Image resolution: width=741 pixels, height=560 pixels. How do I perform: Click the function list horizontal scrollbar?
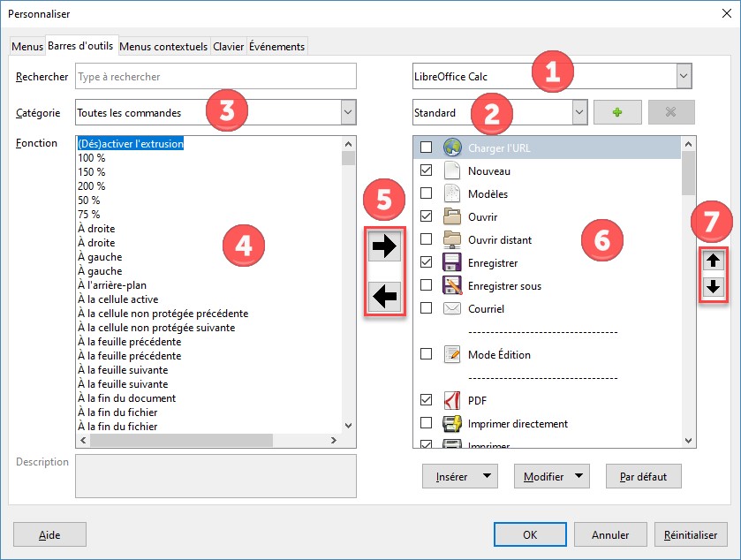[x=208, y=440]
